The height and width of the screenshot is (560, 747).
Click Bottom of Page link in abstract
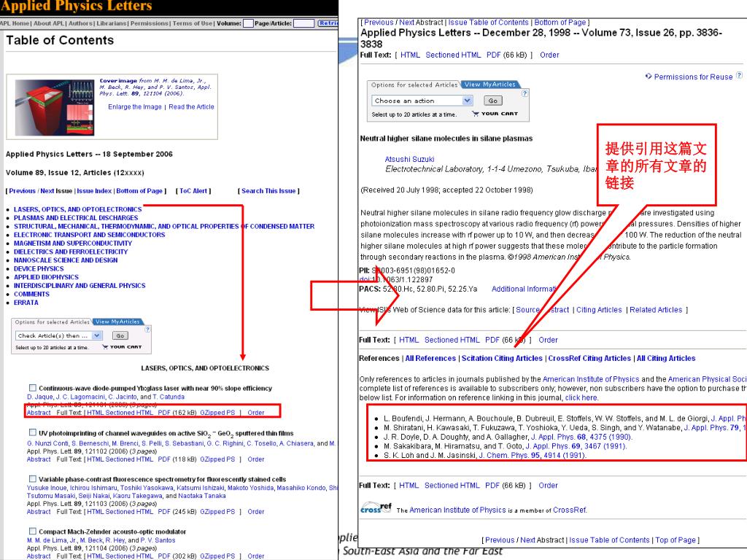click(560, 23)
